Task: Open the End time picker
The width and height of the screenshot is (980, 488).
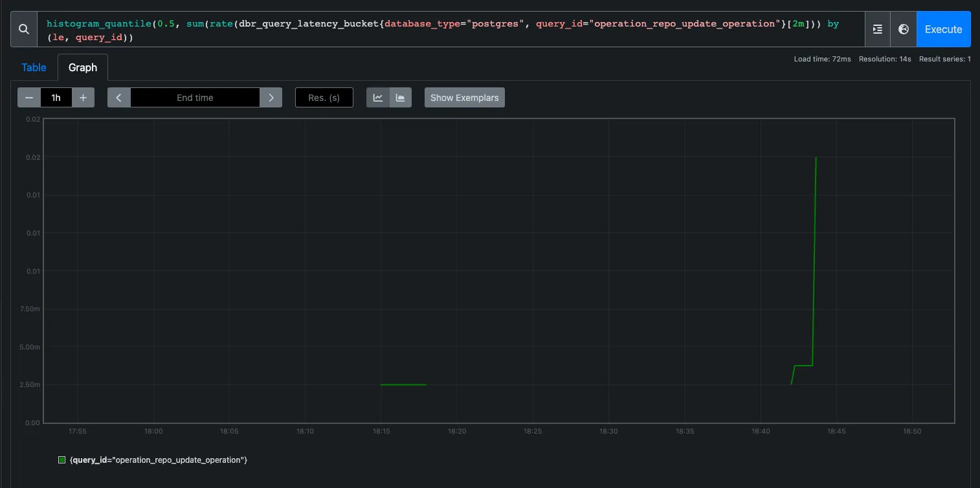Action: (195, 97)
